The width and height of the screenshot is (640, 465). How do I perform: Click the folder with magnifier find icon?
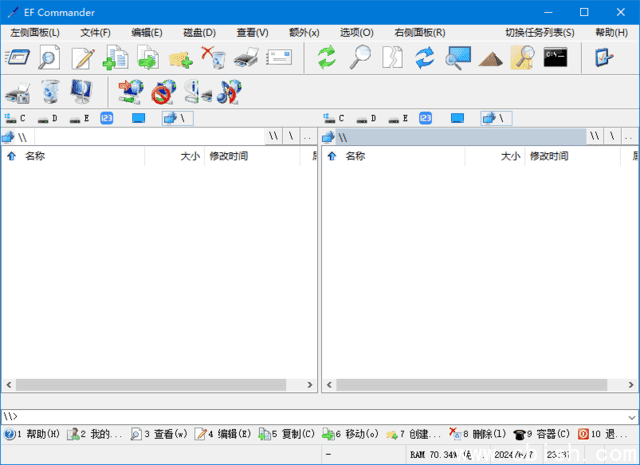[523, 58]
